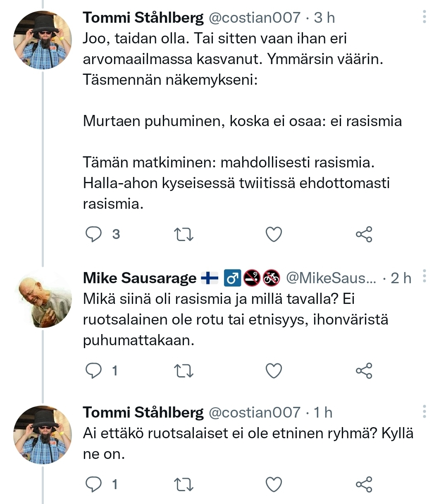Viewport: 446px width, 504px height.
Task: Reply to Tommi Ståhlberg's first tweet
Action: [94, 234]
